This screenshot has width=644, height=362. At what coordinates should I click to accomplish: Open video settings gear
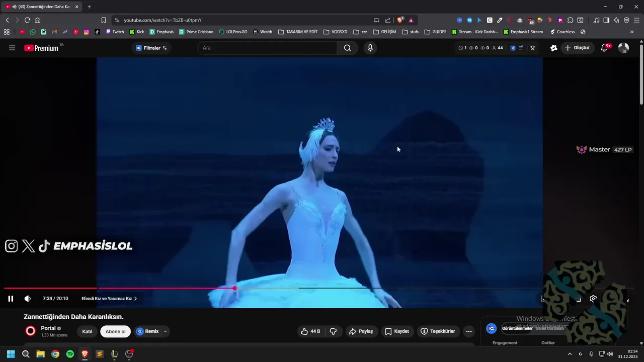(593, 299)
